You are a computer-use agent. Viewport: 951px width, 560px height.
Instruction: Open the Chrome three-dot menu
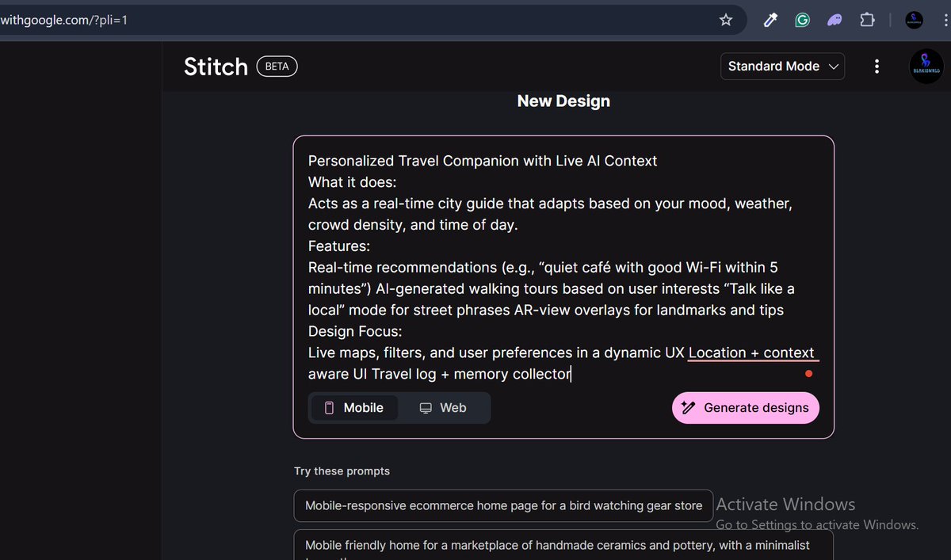(946, 20)
